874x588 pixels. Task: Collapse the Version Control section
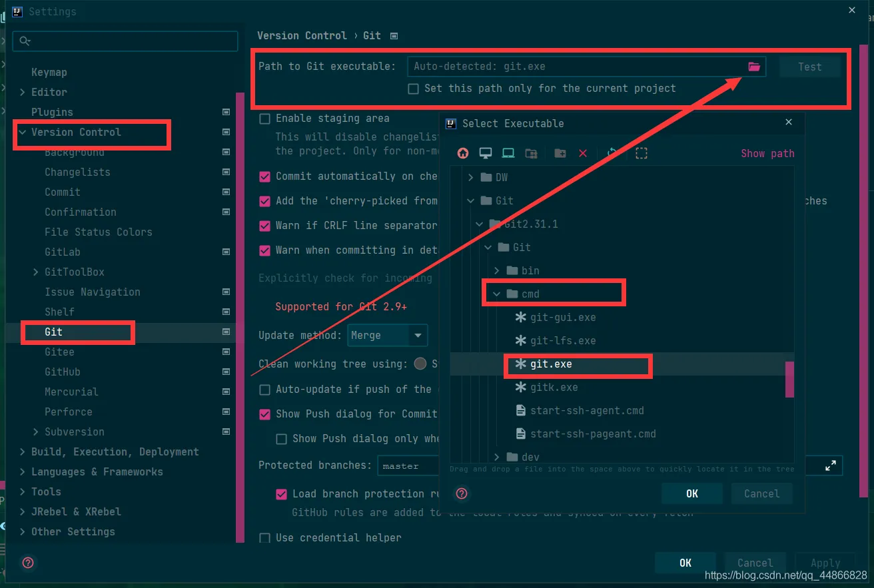tap(23, 132)
